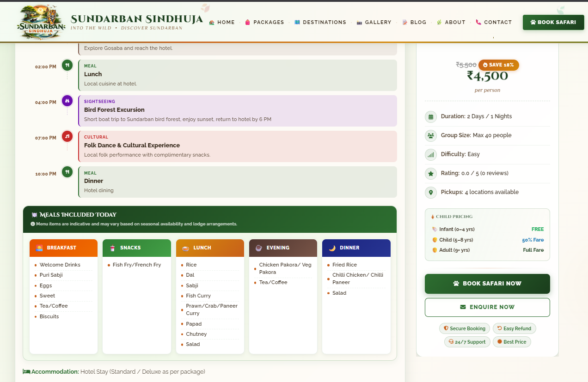Click the struck-through ₹5,500 price
This screenshot has height=382, width=588.
click(466, 65)
